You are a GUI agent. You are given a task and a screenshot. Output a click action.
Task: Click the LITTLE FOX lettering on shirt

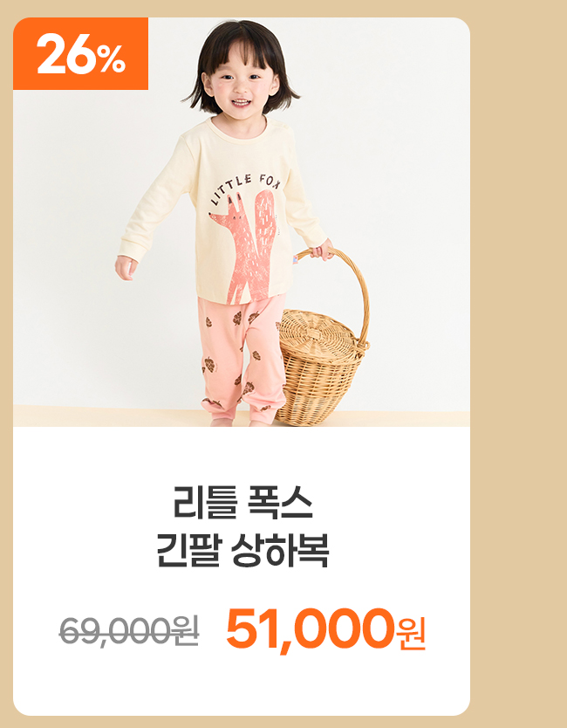[245, 188]
